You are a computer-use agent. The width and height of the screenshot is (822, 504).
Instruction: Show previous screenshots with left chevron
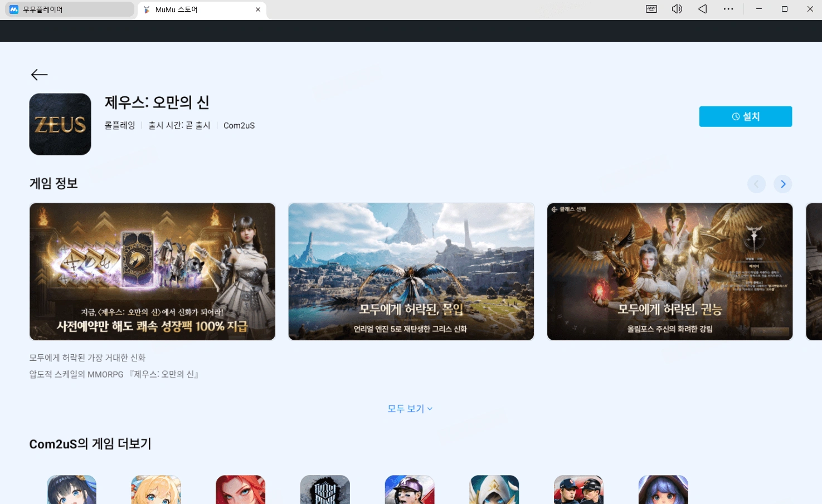tap(756, 184)
